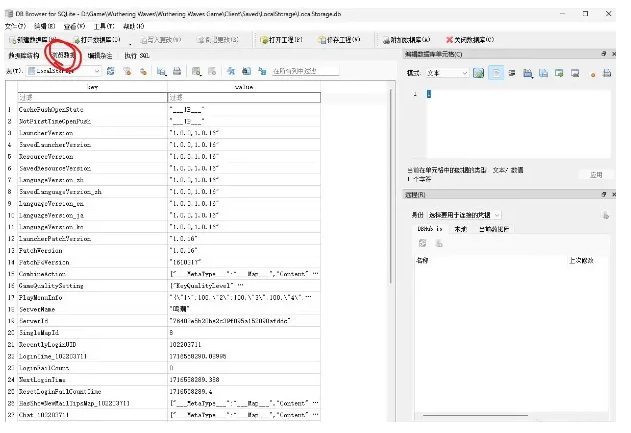
Task: Sort by the key column header
Action: tap(93, 87)
